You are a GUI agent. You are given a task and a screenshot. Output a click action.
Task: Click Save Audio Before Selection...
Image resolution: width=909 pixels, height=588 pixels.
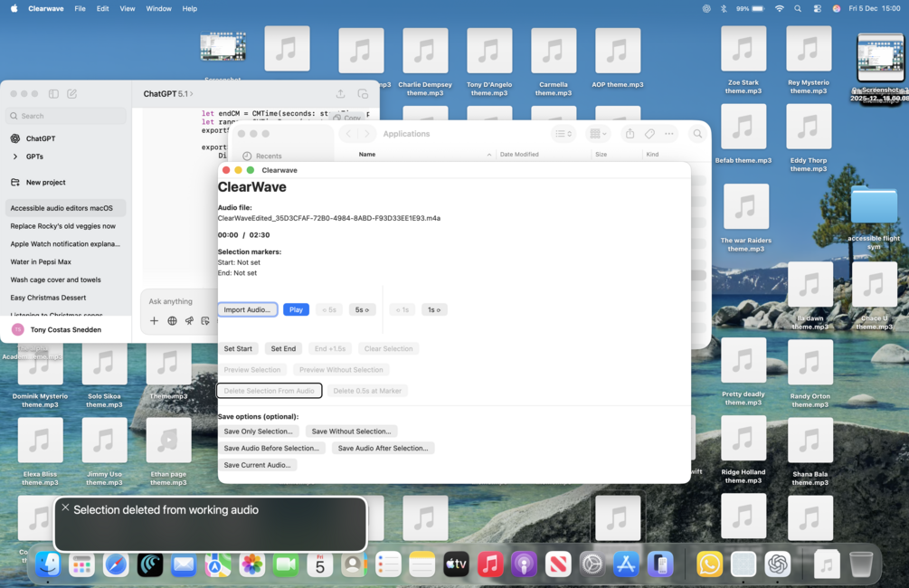click(272, 449)
